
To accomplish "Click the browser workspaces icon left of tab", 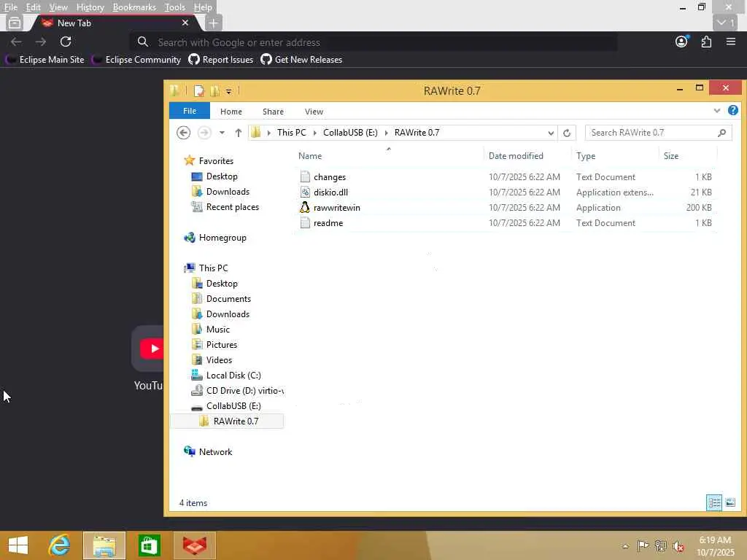I will (15, 23).
